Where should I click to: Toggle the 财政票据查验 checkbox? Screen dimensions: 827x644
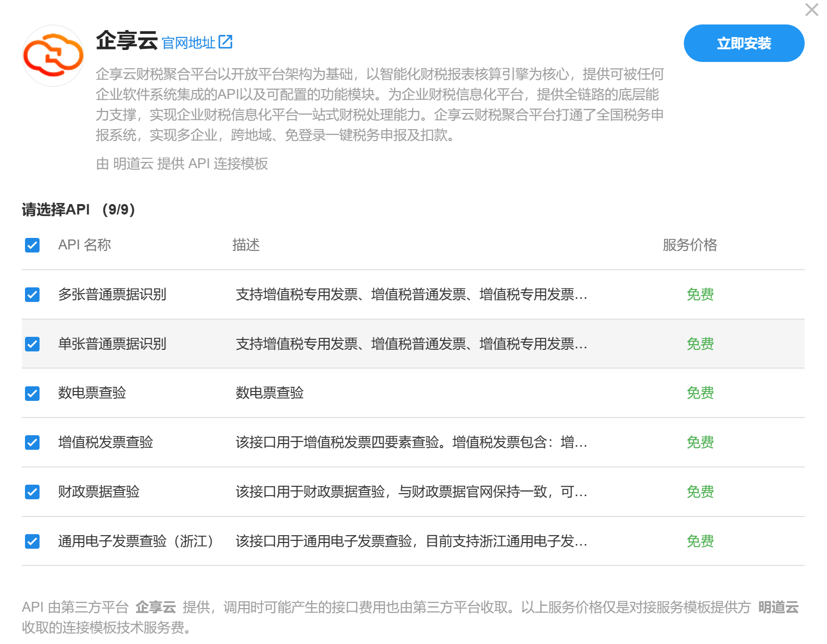pyautogui.click(x=32, y=492)
